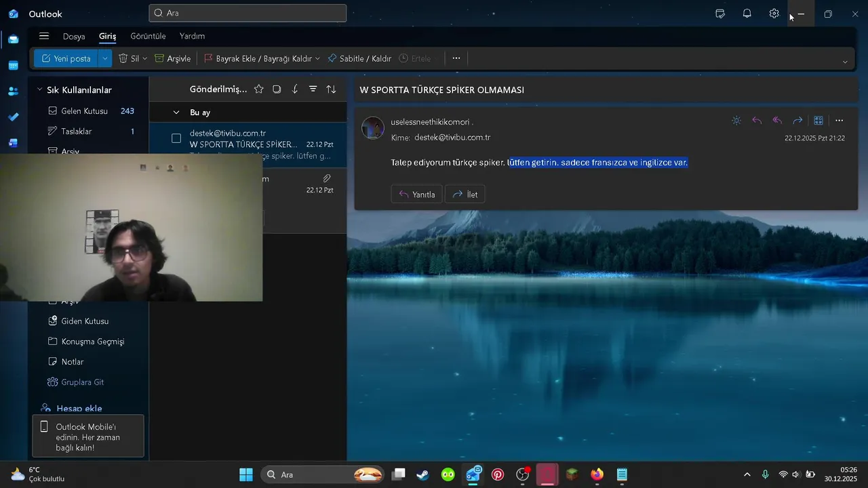Viewport: 868px width, 488px height.
Task: Collapse the Sık Kullanılanlar section
Action: click(39, 89)
